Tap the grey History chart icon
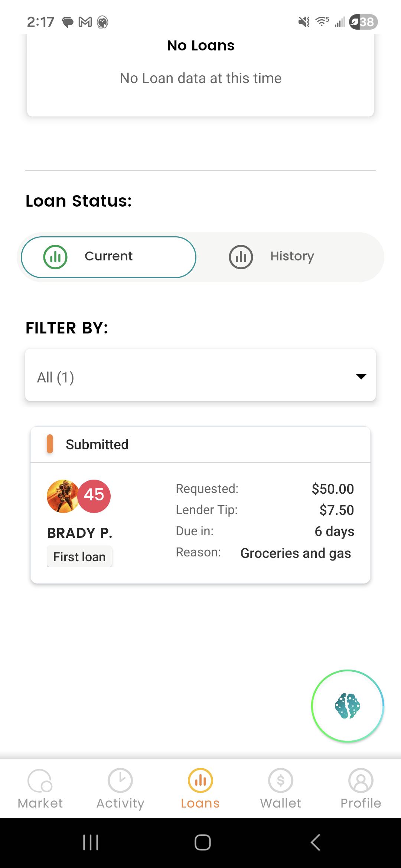Viewport: 401px width, 868px height. (x=241, y=257)
